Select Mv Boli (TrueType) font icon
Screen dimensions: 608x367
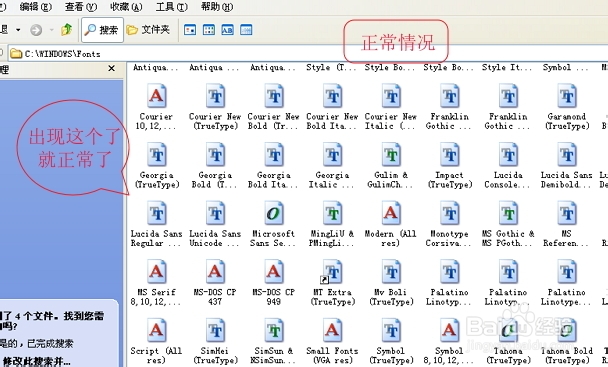point(391,271)
